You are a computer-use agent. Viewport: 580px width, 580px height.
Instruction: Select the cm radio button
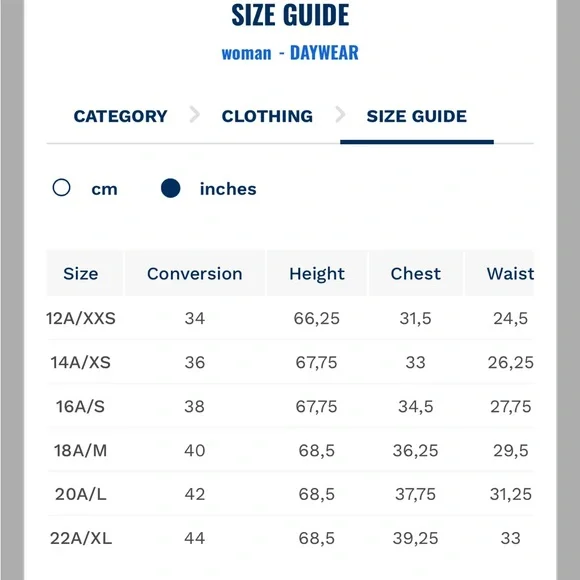61,188
